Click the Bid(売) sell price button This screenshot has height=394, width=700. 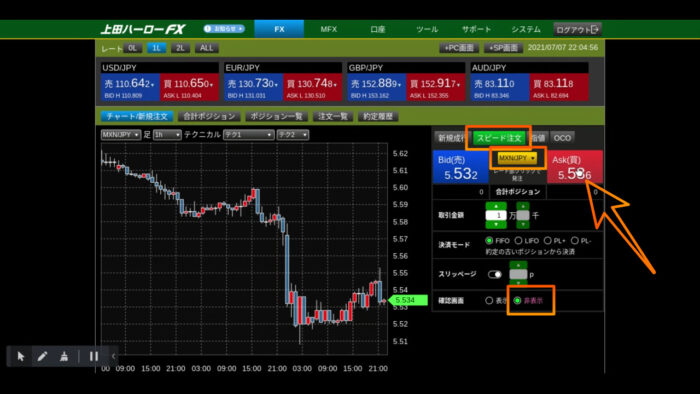point(461,167)
